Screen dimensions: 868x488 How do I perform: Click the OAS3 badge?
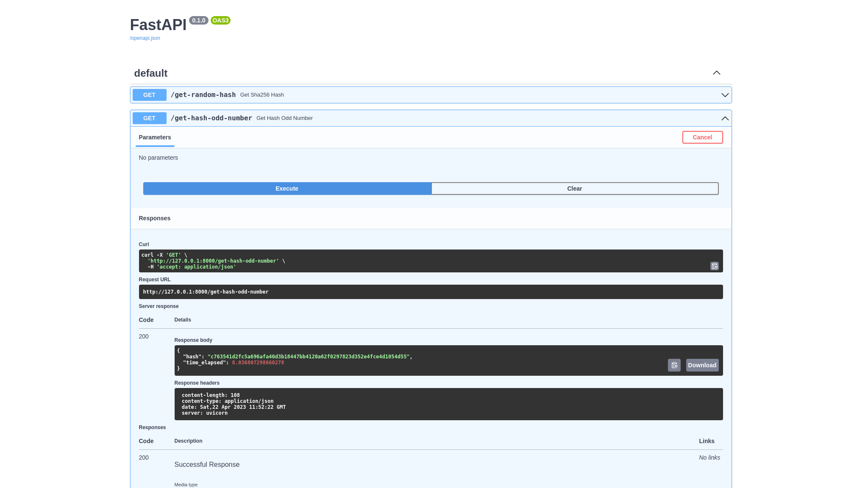[220, 20]
